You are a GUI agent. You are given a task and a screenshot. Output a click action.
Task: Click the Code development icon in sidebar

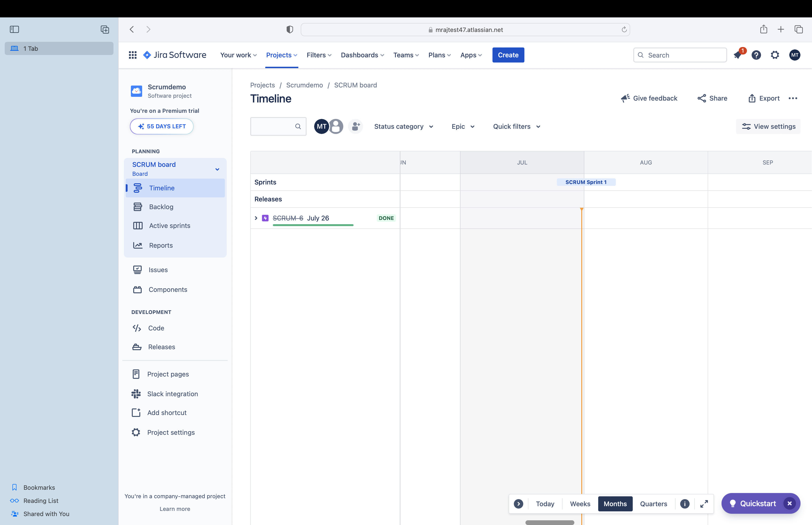[137, 328]
